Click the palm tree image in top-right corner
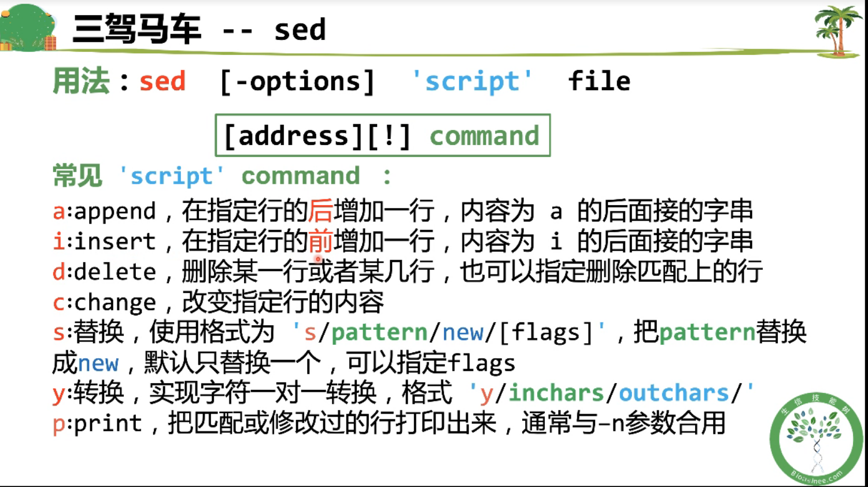The width and height of the screenshot is (868, 487). (x=837, y=31)
